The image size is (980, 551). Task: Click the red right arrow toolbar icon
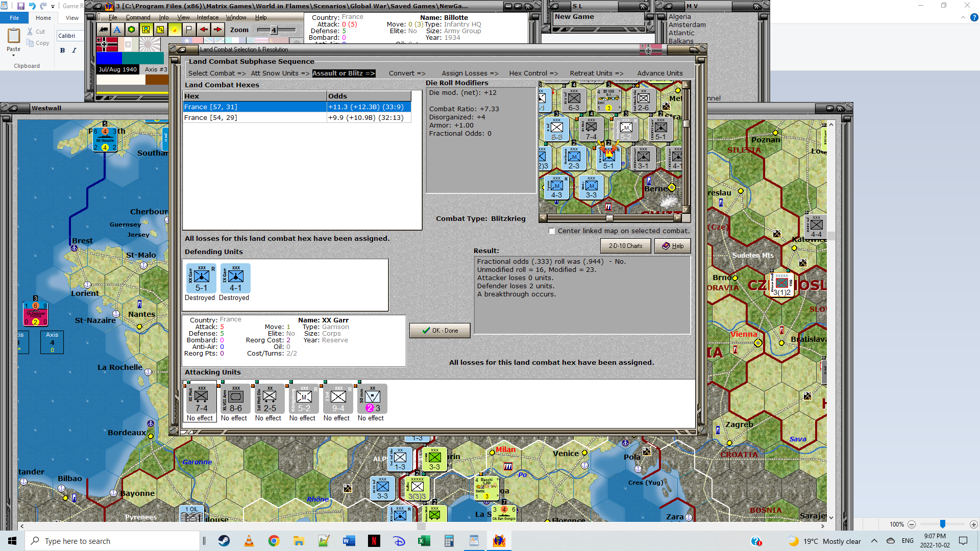pyautogui.click(x=217, y=30)
